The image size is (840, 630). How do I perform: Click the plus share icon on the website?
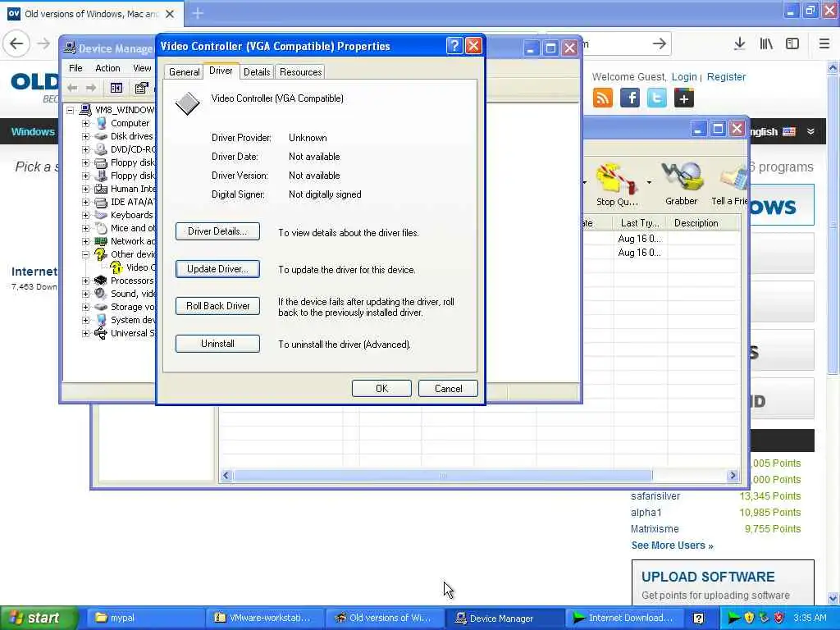click(683, 98)
